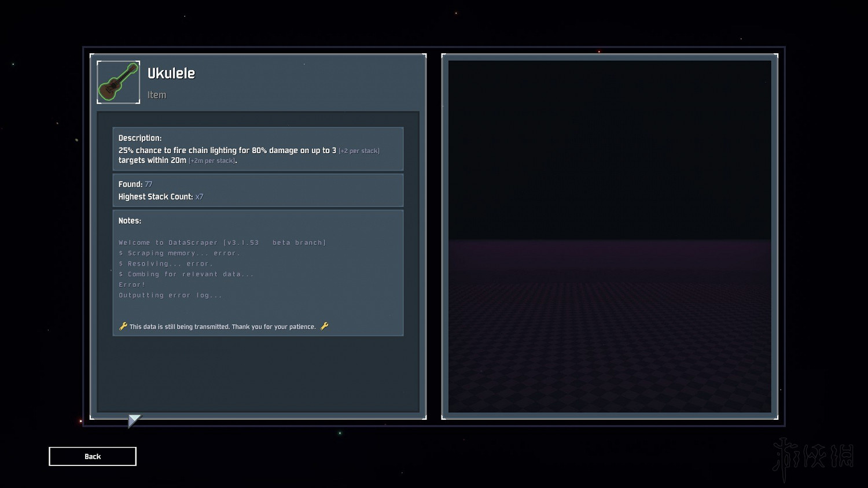868x488 pixels.
Task: Click the left wrench icon in Notes
Action: click(x=123, y=326)
